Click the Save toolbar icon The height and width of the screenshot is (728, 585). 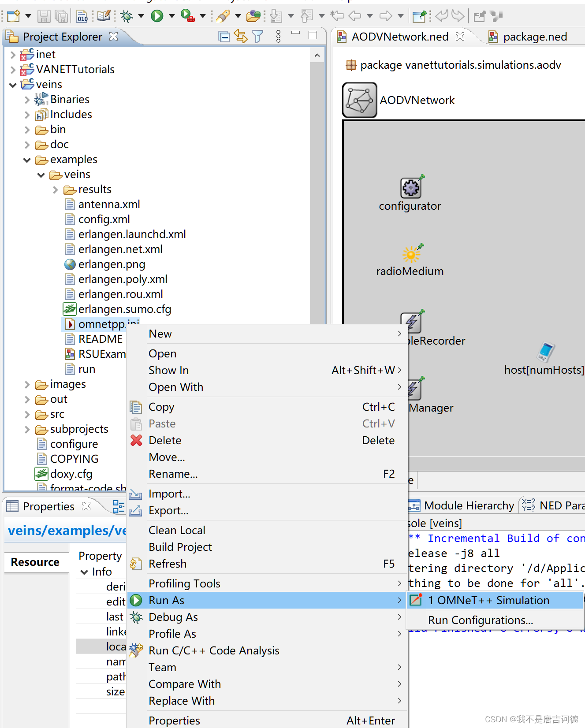click(x=44, y=16)
